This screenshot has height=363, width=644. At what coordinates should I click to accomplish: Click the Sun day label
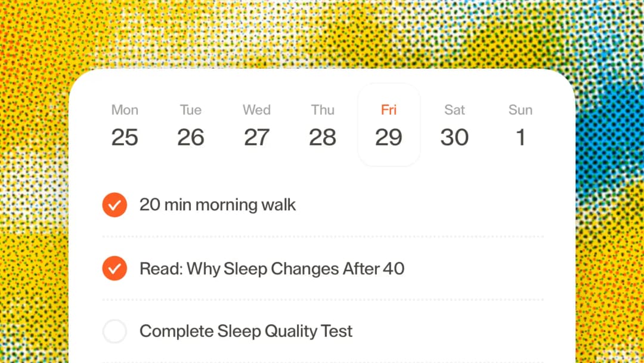(521, 110)
